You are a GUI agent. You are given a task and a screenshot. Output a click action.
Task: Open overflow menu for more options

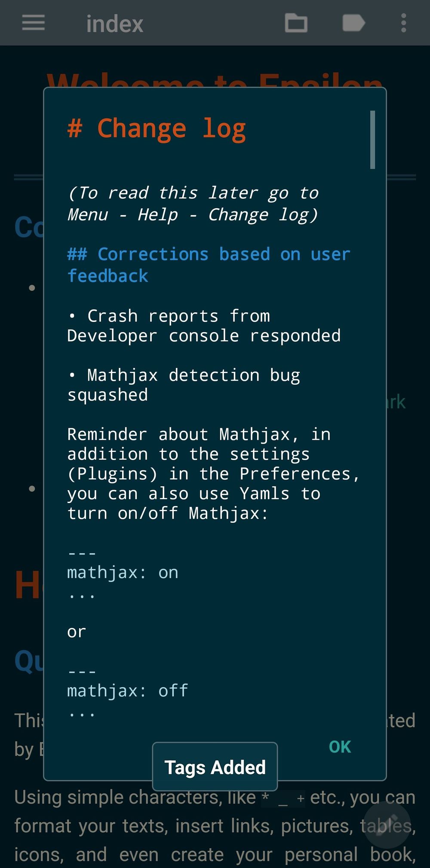click(403, 23)
